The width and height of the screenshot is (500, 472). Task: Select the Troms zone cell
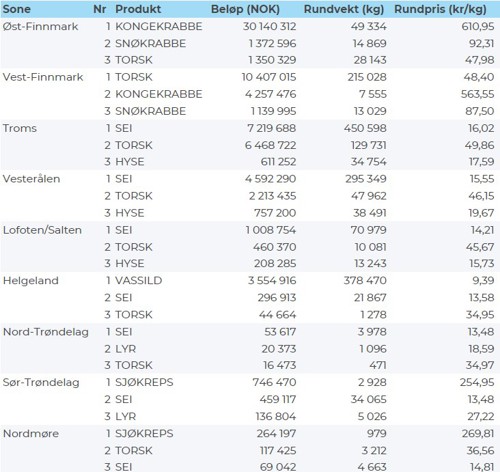click(20, 128)
